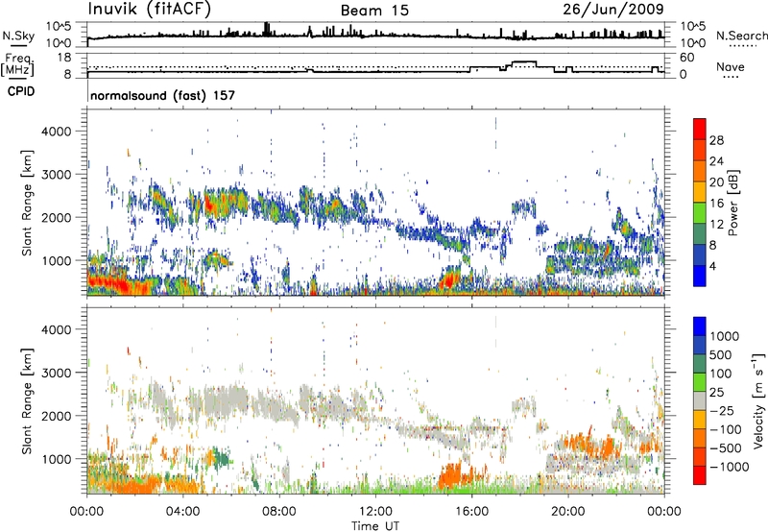Click '4000' on power panel range axis
768x532 pixels.
(x=56, y=132)
